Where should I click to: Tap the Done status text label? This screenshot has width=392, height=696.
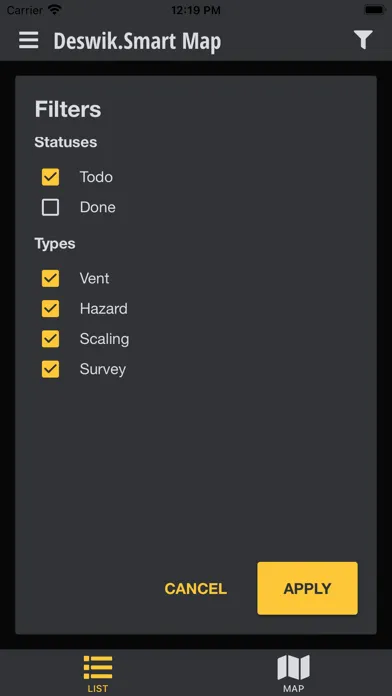tap(98, 207)
